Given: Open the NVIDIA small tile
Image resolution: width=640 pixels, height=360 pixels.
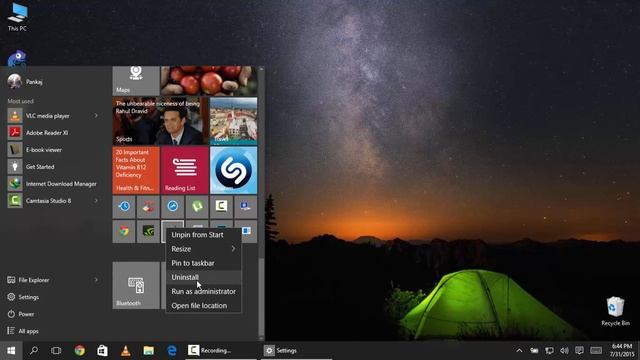Looking at the screenshot, I should pyautogui.click(x=148, y=231).
